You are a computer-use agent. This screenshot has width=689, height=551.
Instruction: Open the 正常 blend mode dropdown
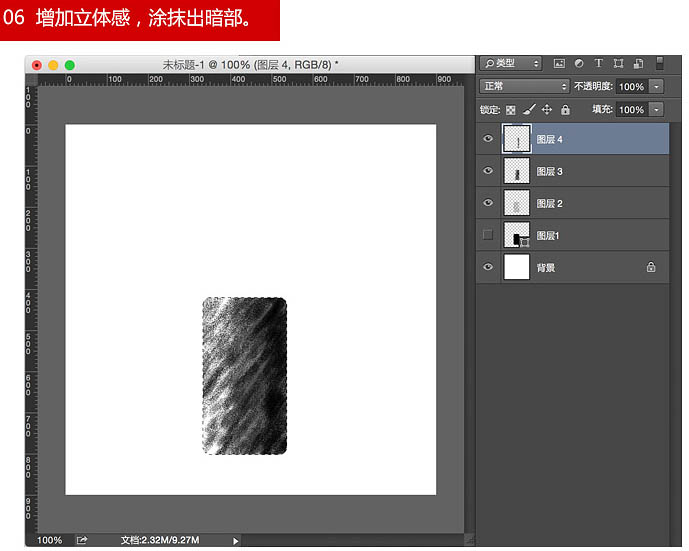click(524, 86)
